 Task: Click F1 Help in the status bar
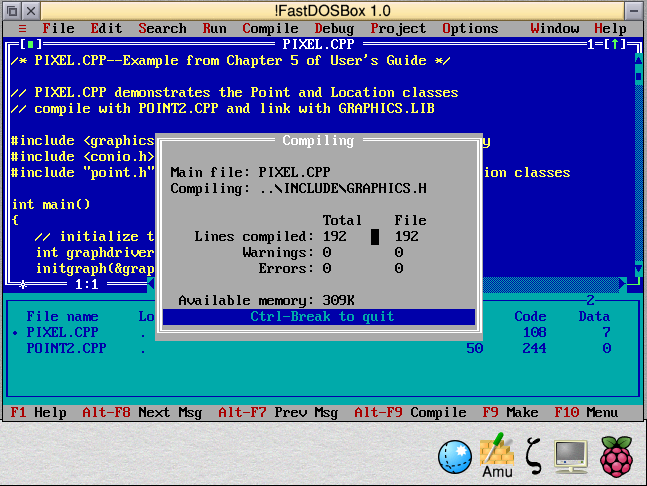(38, 413)
